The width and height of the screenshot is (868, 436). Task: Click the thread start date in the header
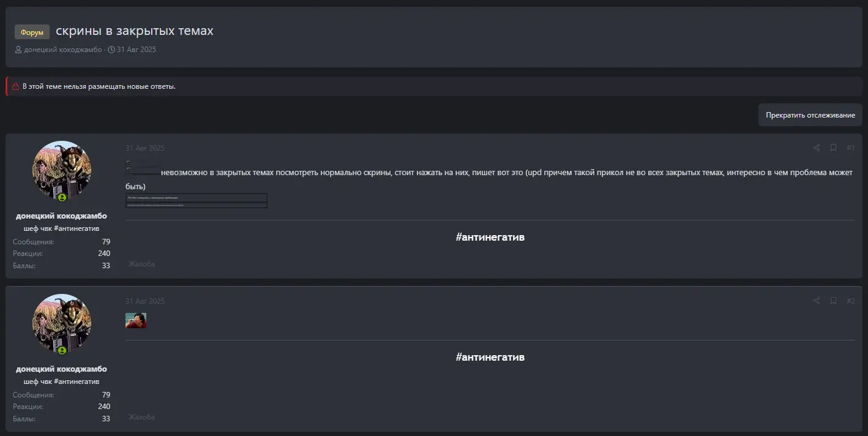pos(136,50)
